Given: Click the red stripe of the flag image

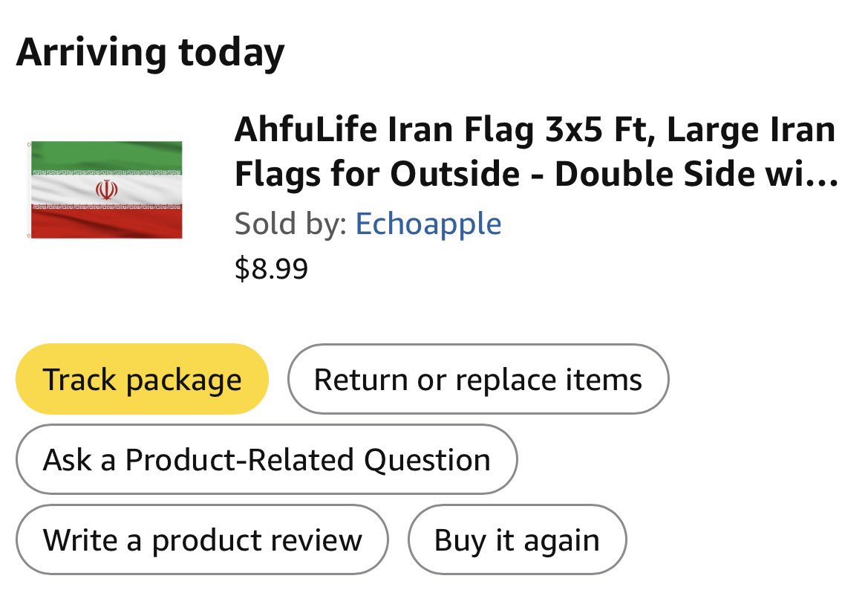Looking at the screenshot, I should coord(106,223).
